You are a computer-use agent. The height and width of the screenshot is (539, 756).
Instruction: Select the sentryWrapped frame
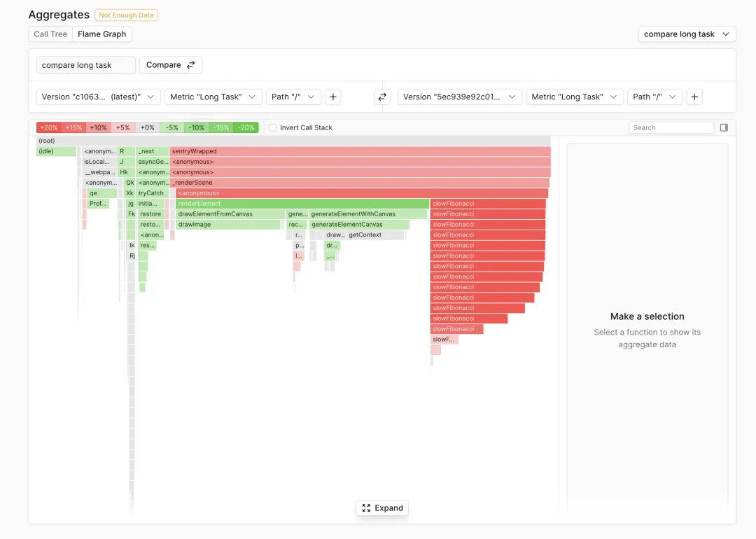point(360,151)
